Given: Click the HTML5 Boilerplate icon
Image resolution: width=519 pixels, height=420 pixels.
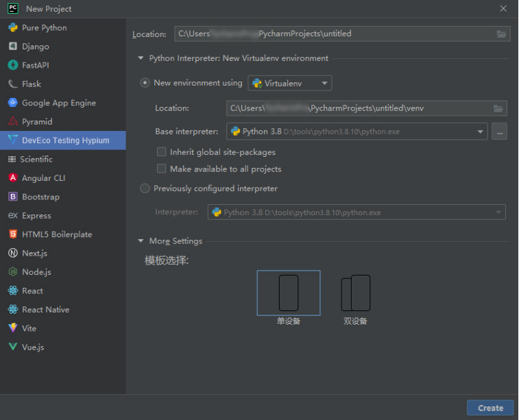Looking at the screenshot, I should (x=12, y=234).
